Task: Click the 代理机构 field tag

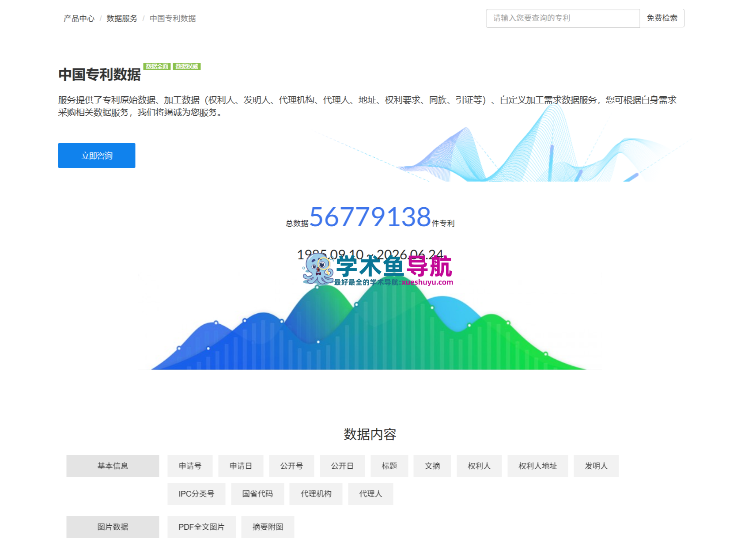Action: 316,493
